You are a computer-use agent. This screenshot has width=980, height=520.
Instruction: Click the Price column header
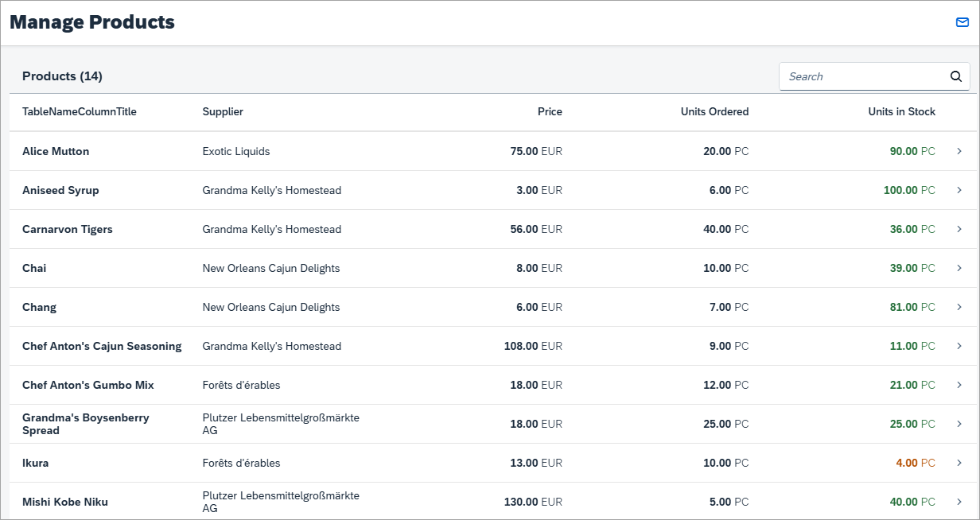pos(550,111)
